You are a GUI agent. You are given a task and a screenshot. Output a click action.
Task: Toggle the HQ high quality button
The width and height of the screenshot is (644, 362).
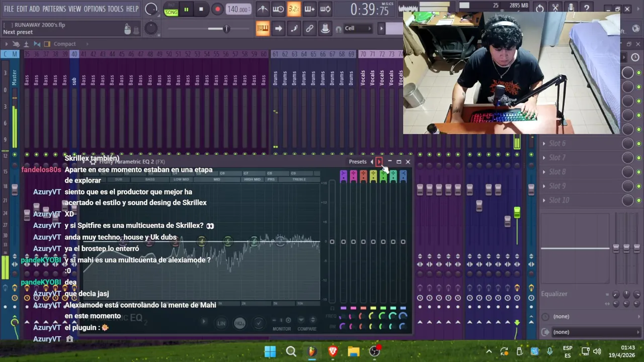pyautogui.click(x=240, y=323)
